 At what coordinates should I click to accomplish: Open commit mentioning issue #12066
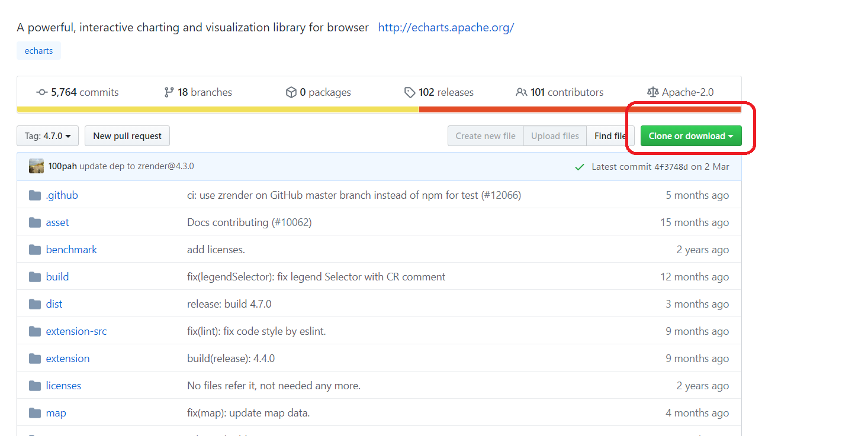pos(354,195)
